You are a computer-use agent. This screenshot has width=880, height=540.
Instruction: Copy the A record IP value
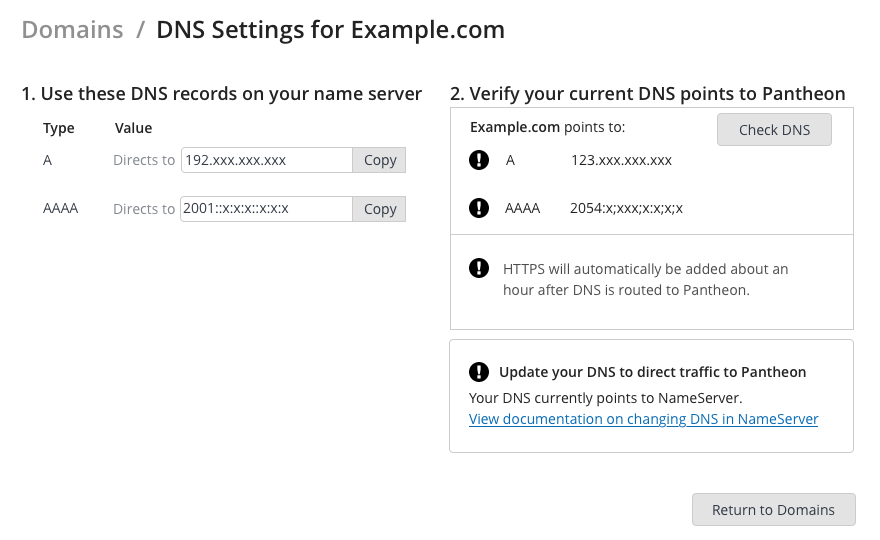click(x=379, y=160)
